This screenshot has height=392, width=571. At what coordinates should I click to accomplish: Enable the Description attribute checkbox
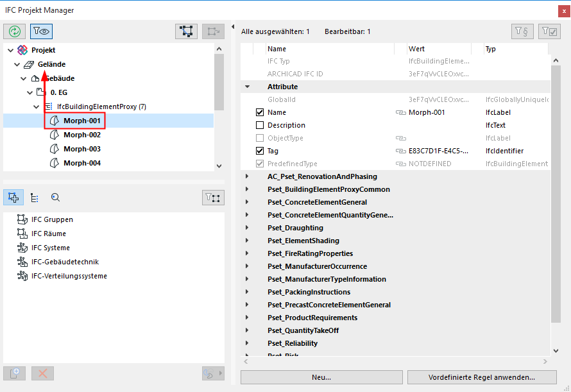260,125
